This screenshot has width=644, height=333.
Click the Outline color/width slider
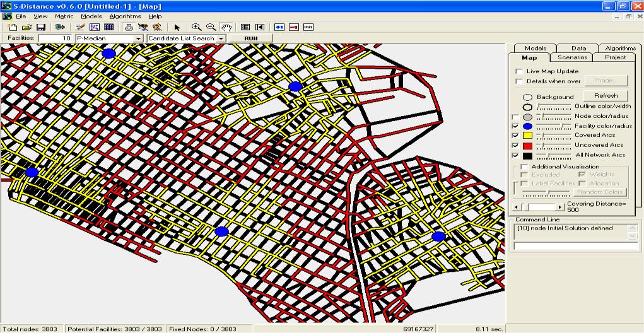pyautogui.click(x=554, y=107)
